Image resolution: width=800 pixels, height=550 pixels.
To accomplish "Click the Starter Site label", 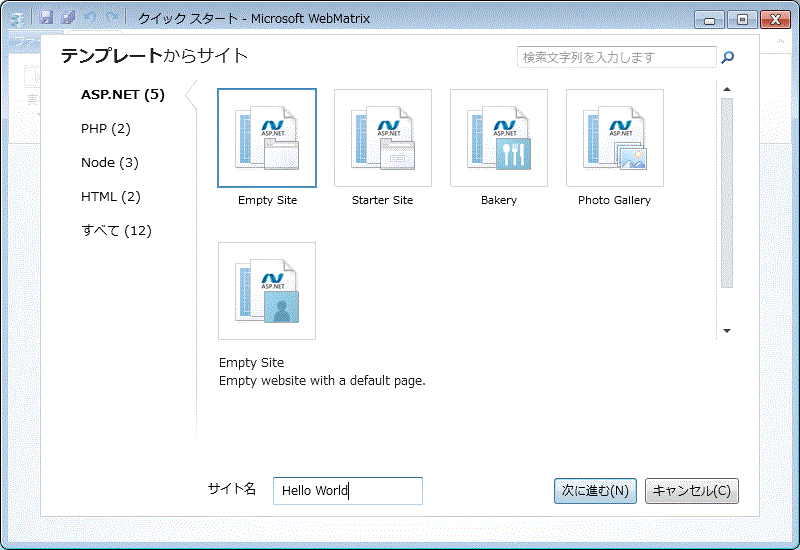I will coord(382,201).
